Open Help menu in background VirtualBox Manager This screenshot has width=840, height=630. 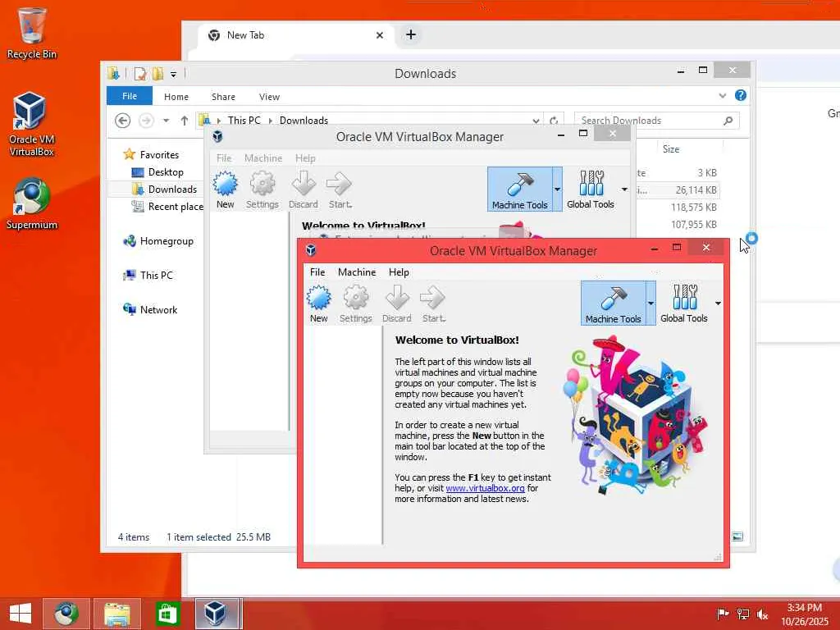pos(305,158)
